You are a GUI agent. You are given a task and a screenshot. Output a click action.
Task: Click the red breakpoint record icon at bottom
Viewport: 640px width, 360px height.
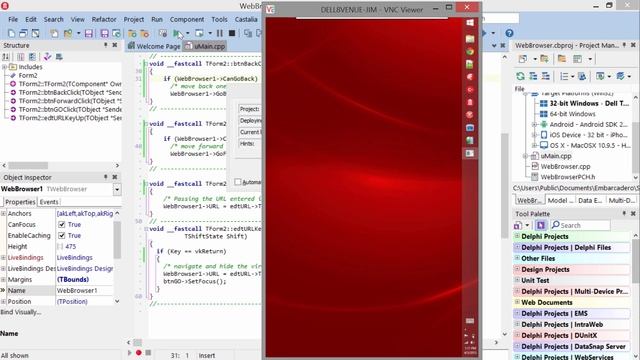(139, 352)
